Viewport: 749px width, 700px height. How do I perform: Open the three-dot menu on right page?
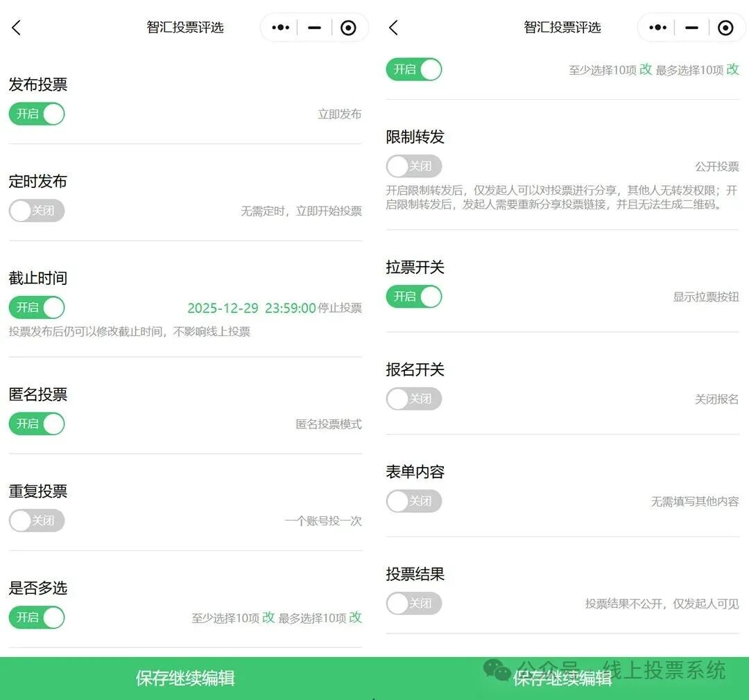point(657,28)
